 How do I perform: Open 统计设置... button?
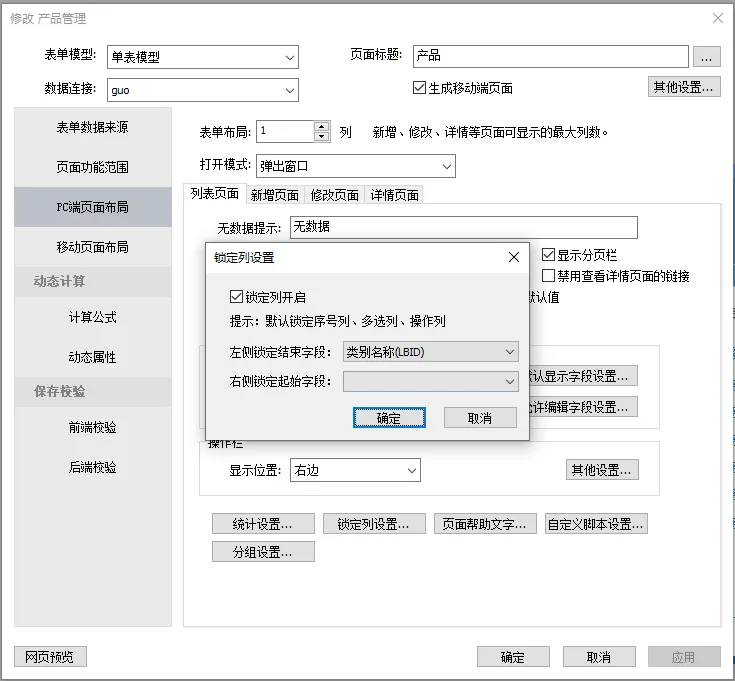pos(263,524)
